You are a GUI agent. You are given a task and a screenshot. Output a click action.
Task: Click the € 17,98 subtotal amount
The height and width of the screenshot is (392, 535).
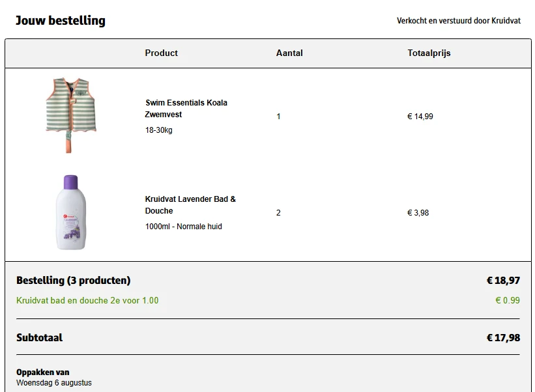coord(502,338)
